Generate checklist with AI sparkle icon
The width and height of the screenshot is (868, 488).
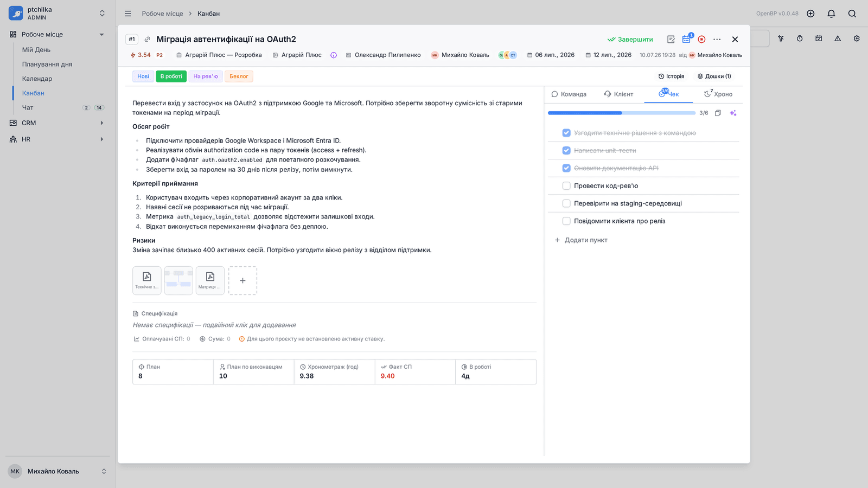point(733,113)
